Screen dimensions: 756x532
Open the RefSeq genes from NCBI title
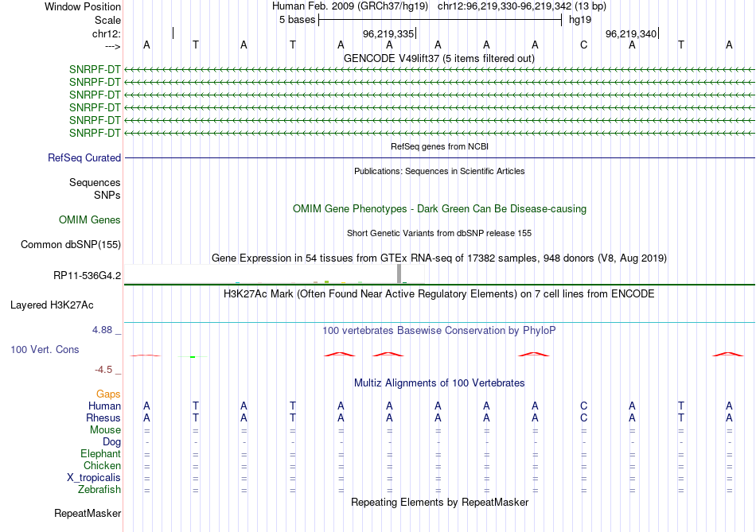click(x=439, y=146)
